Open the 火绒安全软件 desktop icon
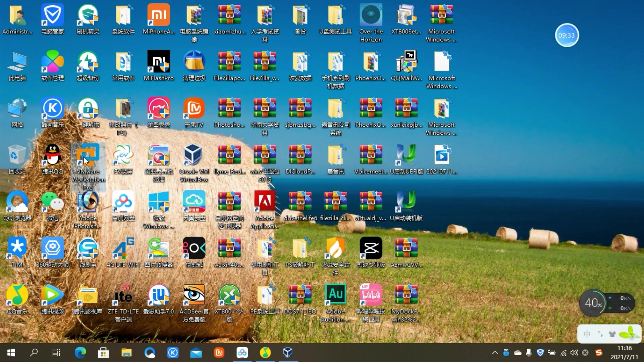 coord(335,256)
